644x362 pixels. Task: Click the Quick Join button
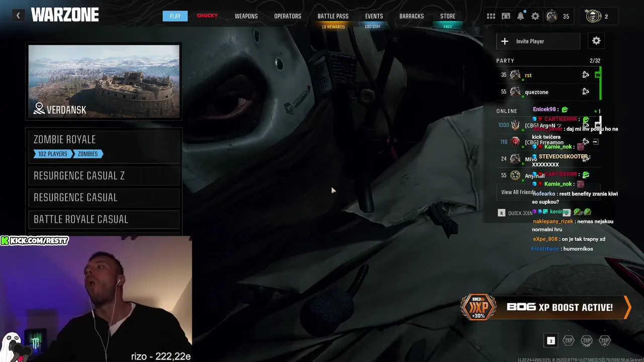[516, 213]
